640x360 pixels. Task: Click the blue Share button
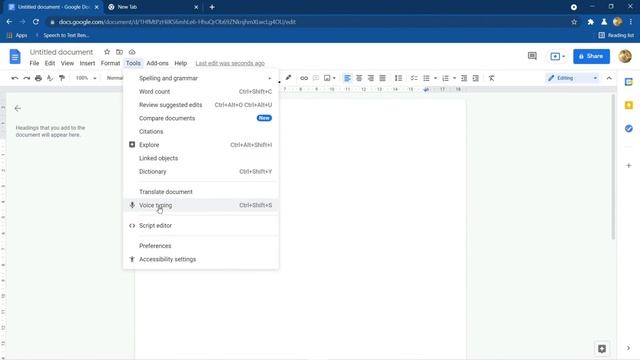pyautogui.click(x=591, y=56)
